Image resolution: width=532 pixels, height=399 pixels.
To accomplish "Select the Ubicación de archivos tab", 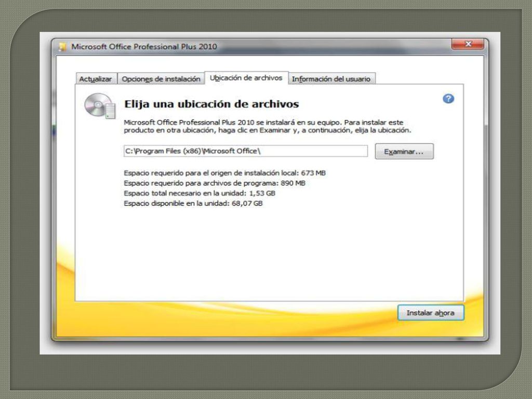I will (x=246, y=78).
